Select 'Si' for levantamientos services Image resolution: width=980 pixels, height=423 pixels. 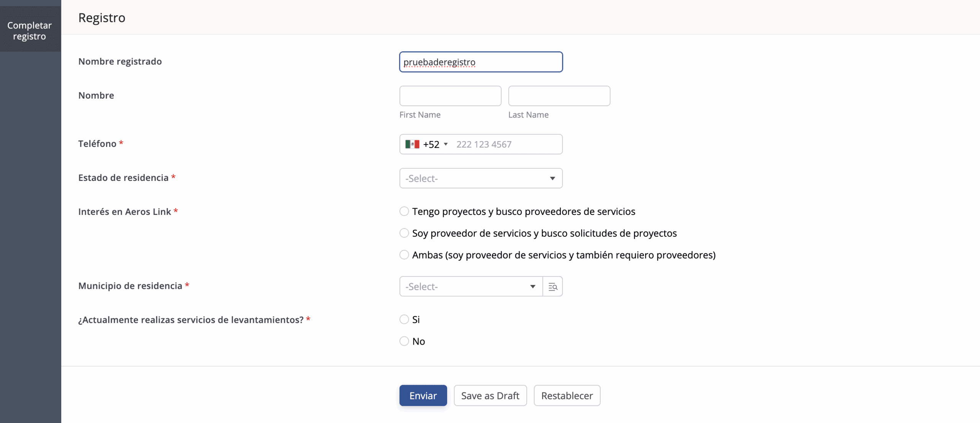tap(404, 319)
